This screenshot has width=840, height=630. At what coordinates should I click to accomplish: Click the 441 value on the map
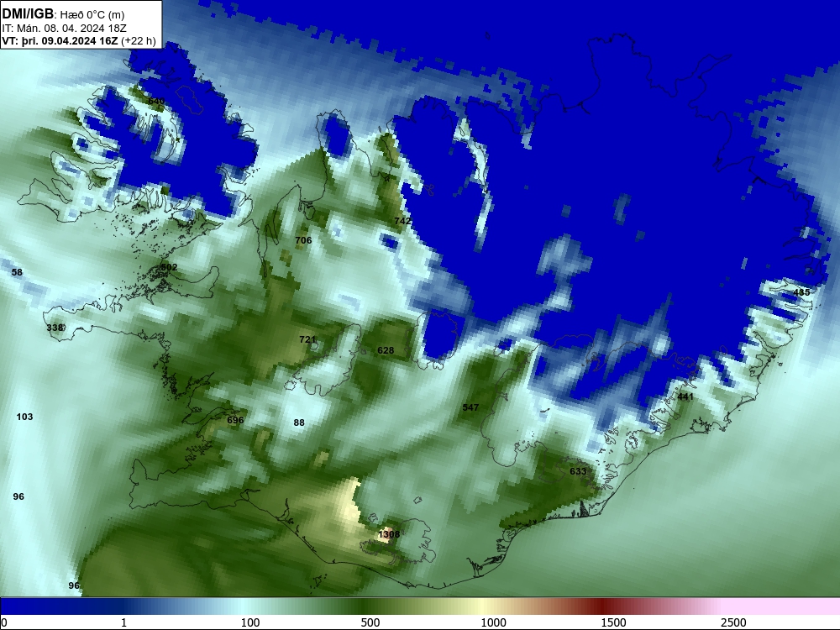pos(685,397)
